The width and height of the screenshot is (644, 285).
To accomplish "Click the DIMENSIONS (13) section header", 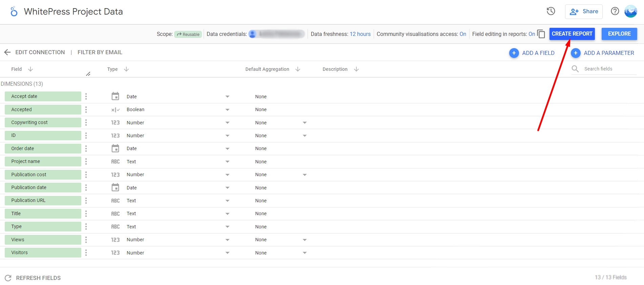I will coord(22,84).
